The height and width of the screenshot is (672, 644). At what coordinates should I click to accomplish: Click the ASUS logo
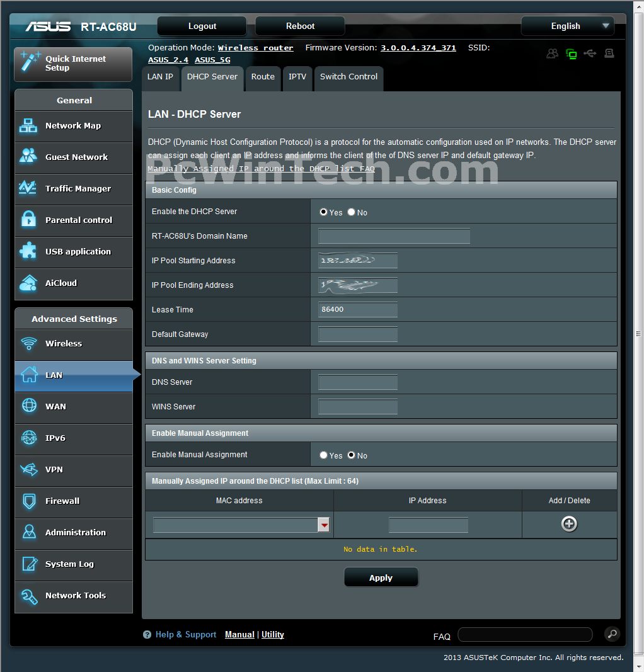pos(48,26)
